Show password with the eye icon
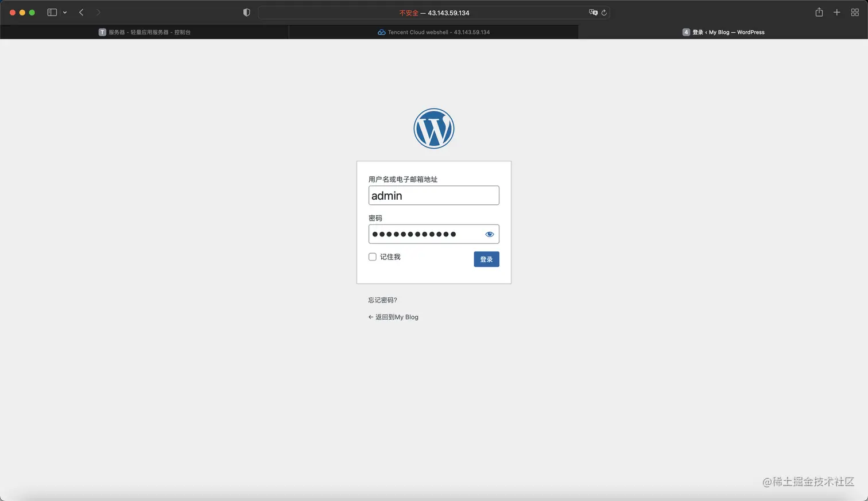Image resolution: width=868 pixels, height=501 pixels. 489,234
